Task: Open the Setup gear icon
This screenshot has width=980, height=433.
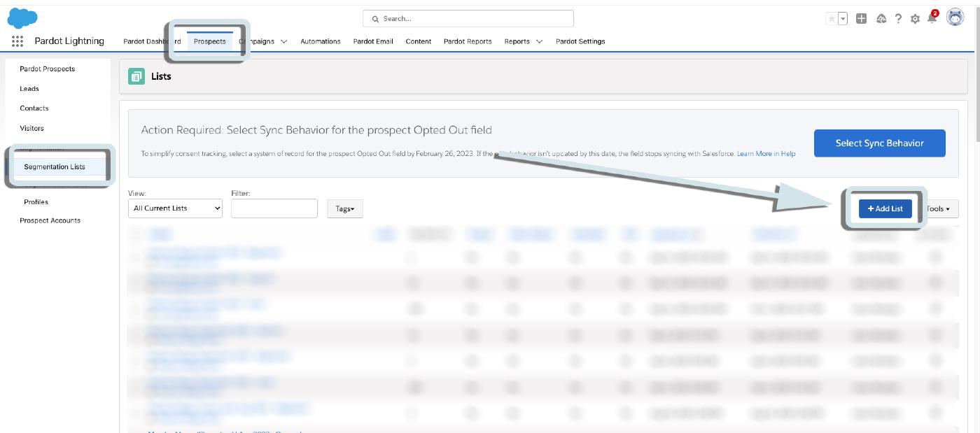Action: tap(915, 19)
